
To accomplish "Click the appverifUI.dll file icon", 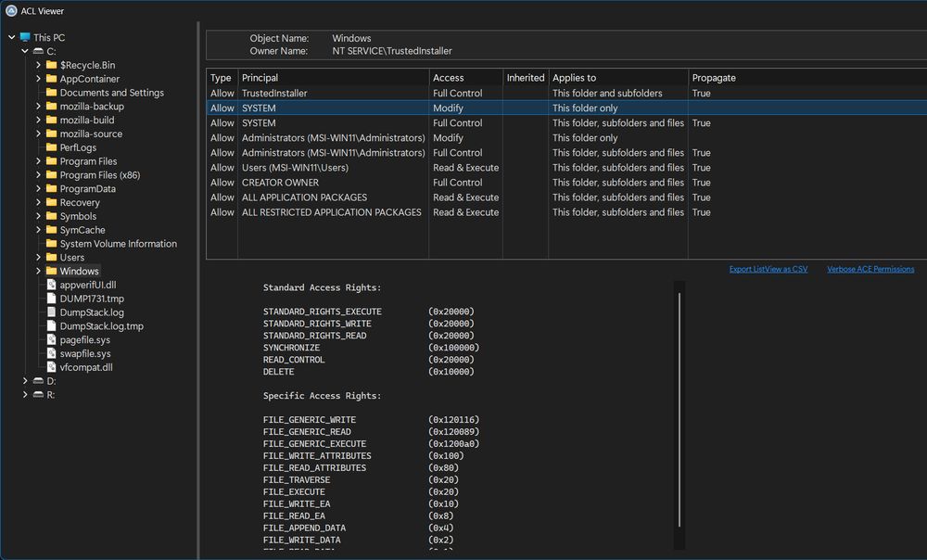I will point(51,285).
